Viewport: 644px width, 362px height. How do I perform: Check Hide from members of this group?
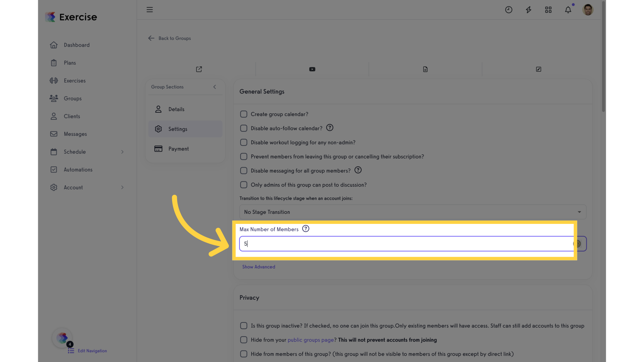coord(244,354)
